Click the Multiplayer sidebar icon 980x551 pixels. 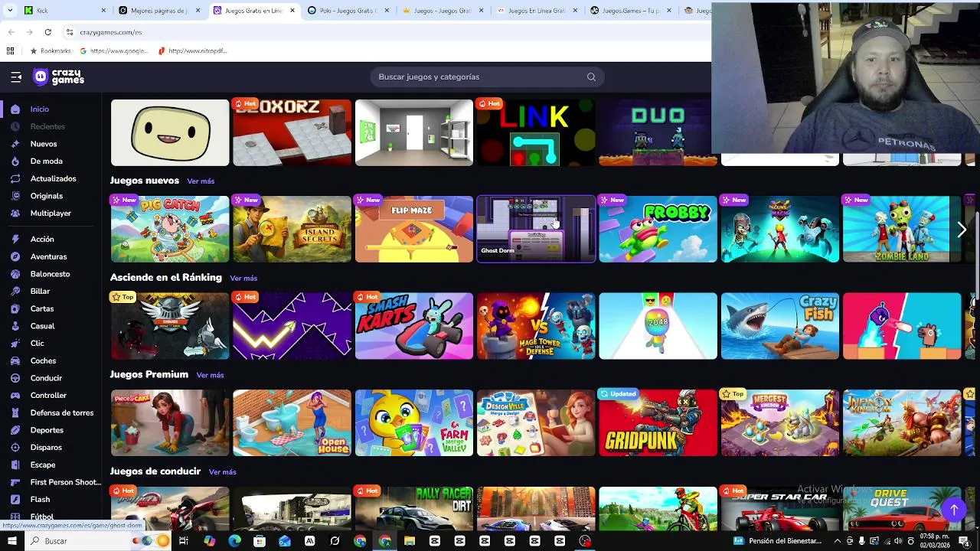click(x=15, y=214)
